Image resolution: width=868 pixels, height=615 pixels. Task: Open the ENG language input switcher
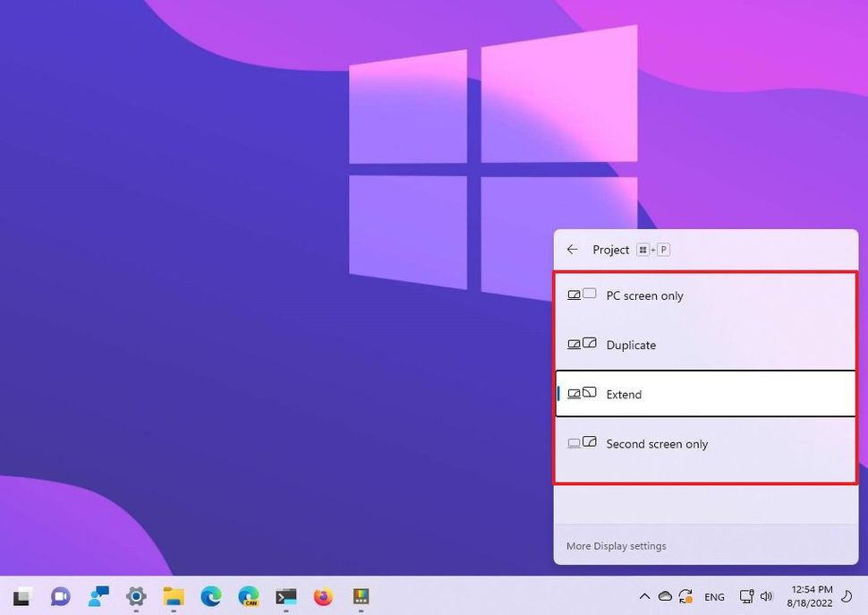coord(714,597)
